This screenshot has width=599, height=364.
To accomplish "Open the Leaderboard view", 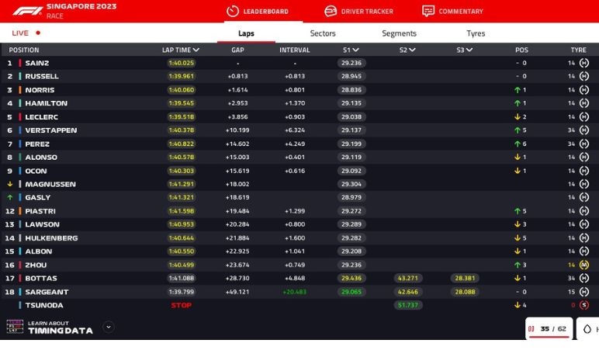I will (x=258, y=12).
